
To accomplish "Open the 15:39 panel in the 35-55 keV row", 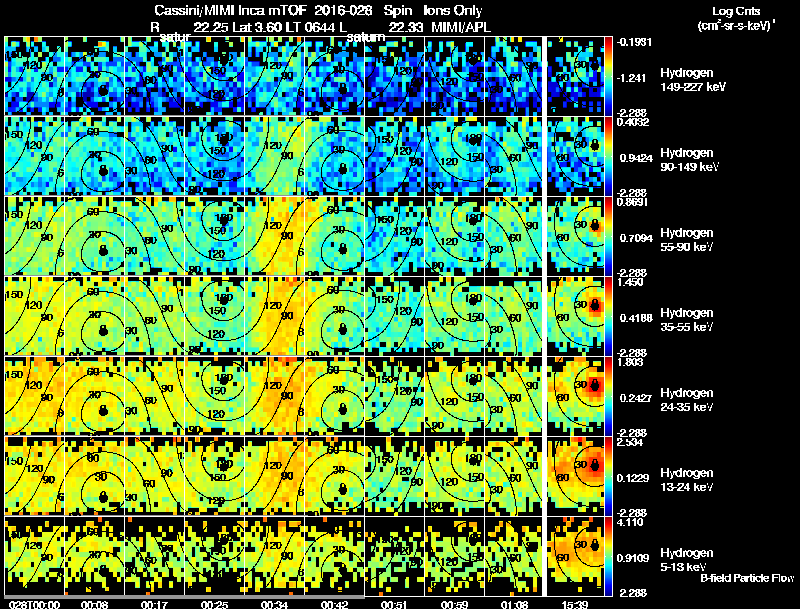I will (x=576, y=316).
